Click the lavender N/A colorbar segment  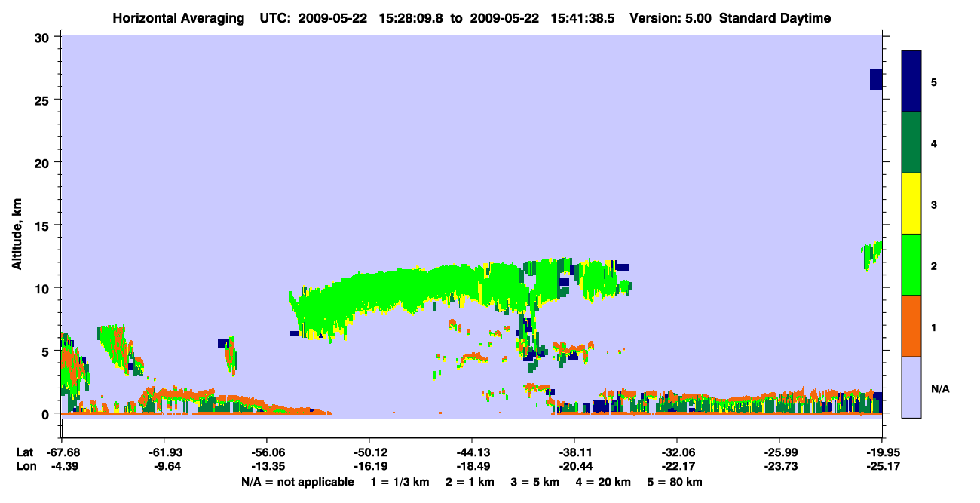[911, 387]
